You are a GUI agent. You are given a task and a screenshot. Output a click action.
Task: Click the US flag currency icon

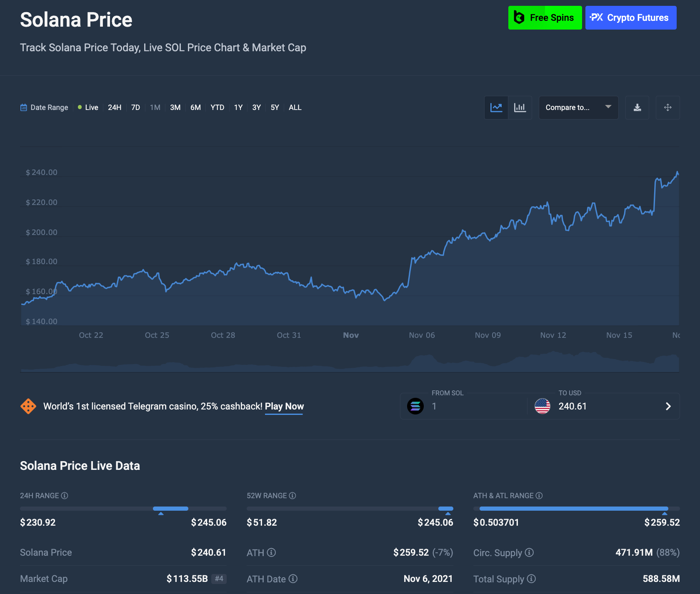(x=542, y=406)
